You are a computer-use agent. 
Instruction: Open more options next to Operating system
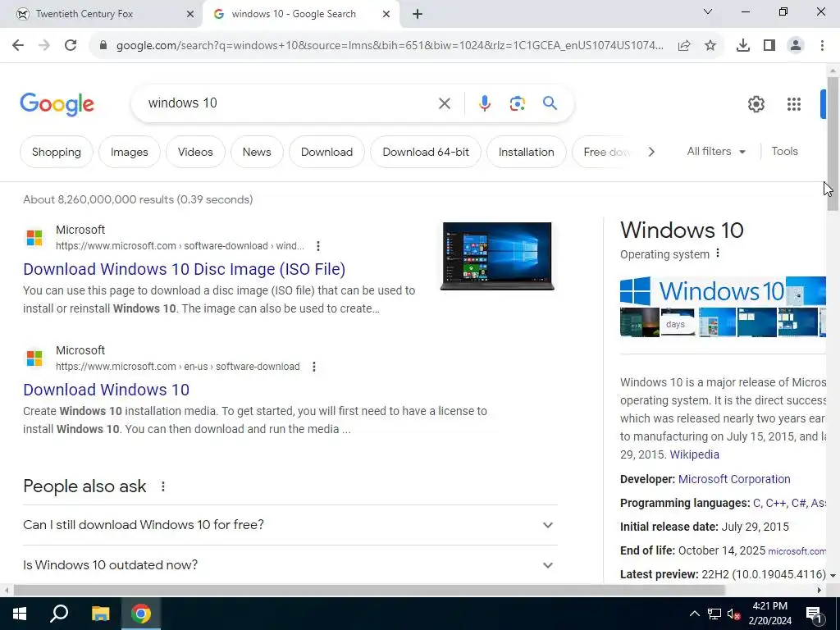click(718, 253)
